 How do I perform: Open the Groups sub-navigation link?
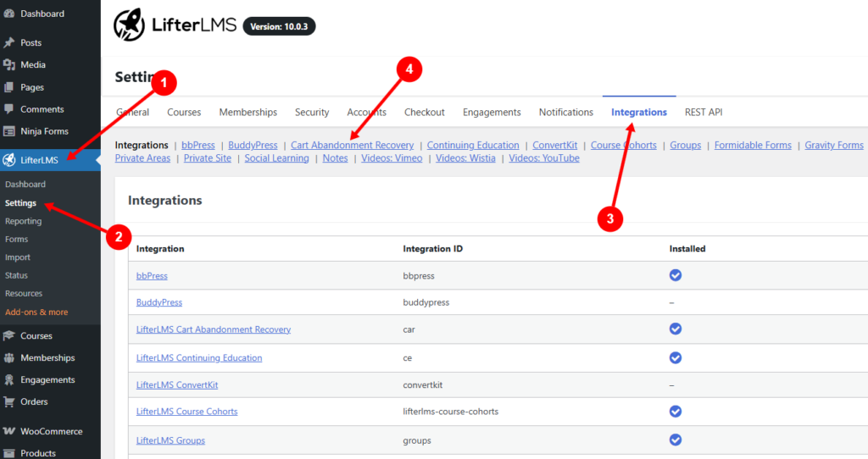(x=685, y=145)
